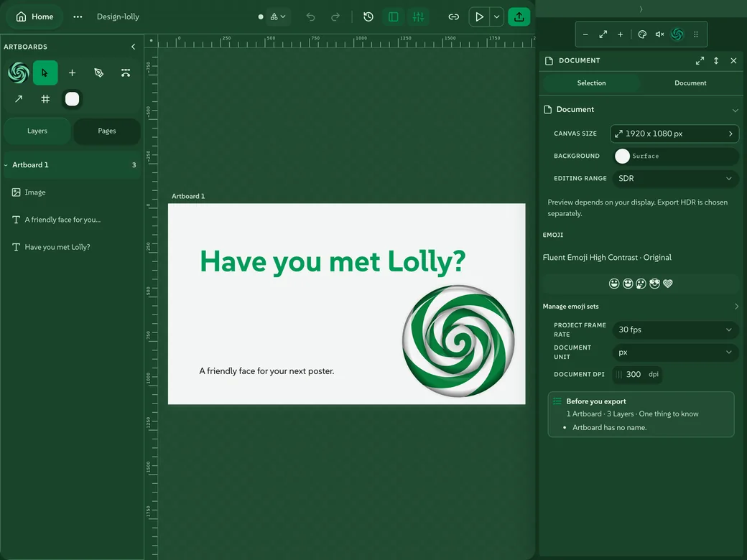Open the white fill color swatch tool
The image size is (747, 560).
(72, 99)
